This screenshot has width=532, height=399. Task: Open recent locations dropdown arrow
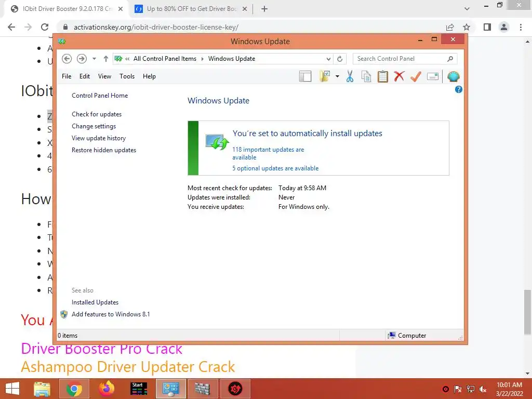[95, 59]
